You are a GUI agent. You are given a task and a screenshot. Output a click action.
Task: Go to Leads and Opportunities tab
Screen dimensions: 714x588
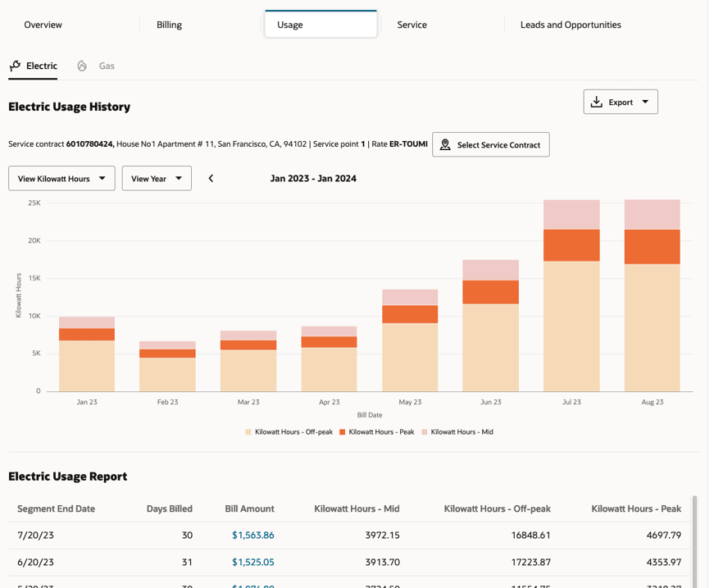point(571,25)
